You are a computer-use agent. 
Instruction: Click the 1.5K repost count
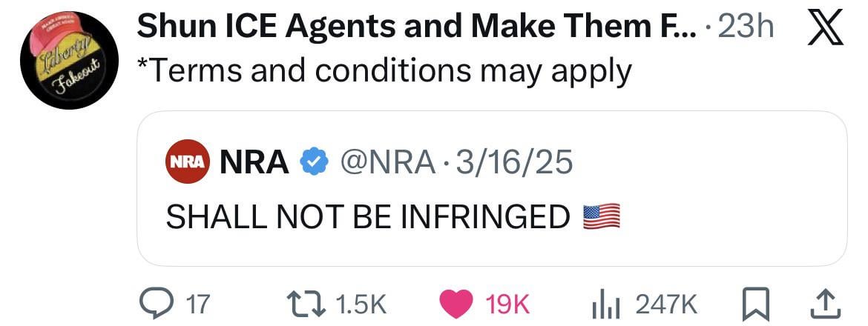pyautogui.click(x=361, y=303)
